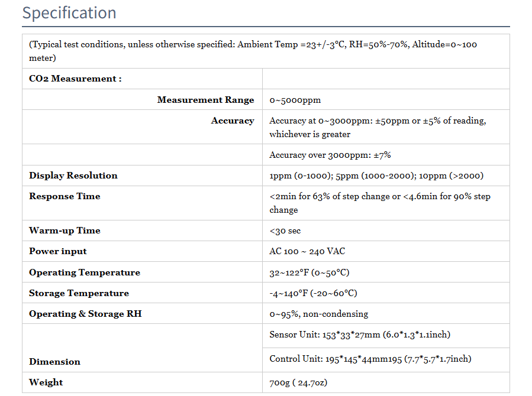This screenshot has height=396, width=532.
Task: Click the Sensor Unit dimension value
Action: tap(359, 335)
